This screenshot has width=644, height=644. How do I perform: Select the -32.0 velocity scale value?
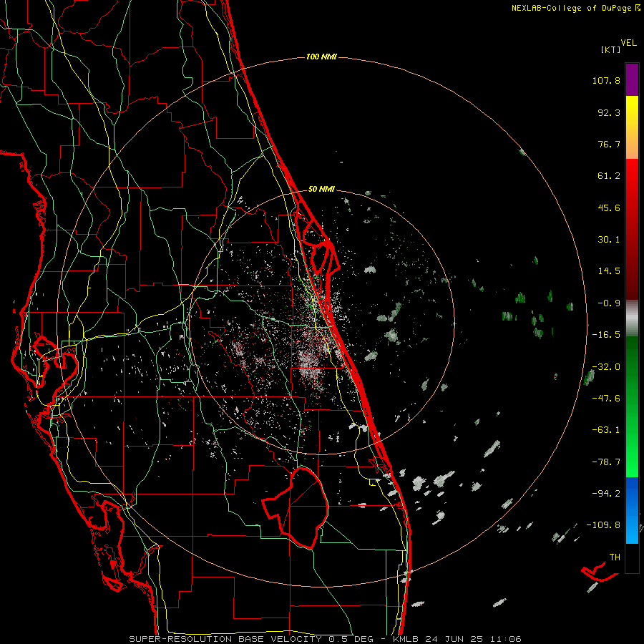click(606, 367)
